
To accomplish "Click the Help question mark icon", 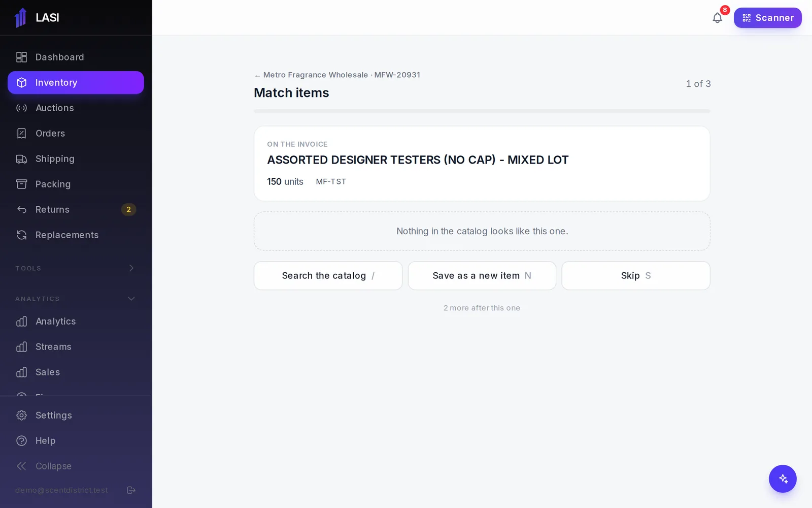I will coord(21,440).
